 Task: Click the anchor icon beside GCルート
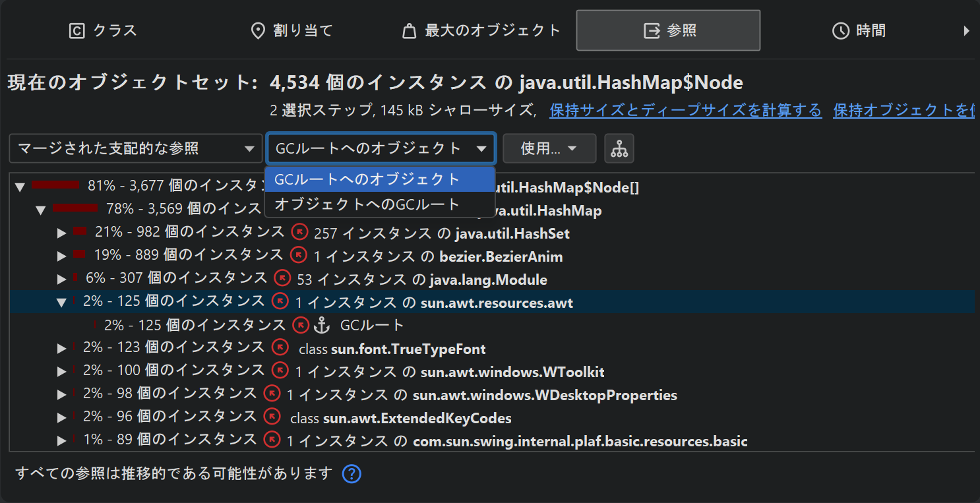coord(321,325)
